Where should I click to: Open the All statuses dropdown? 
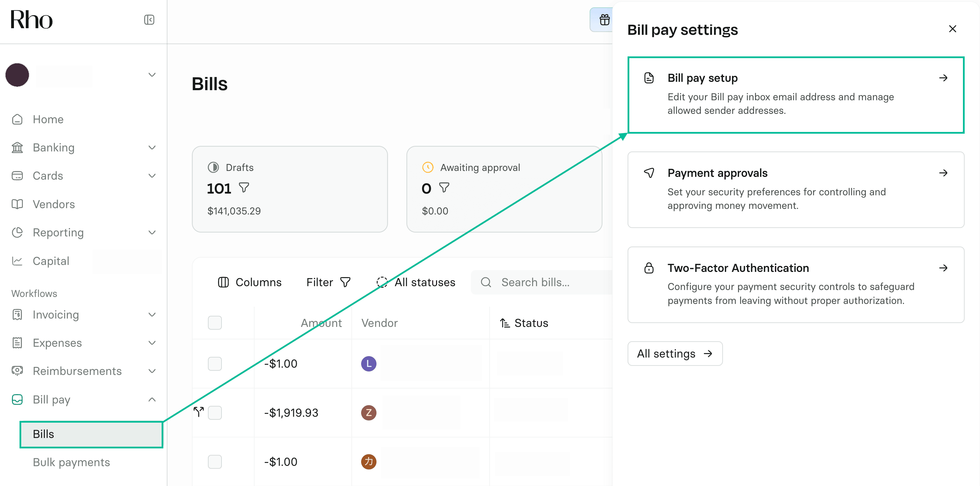point(416,282)
